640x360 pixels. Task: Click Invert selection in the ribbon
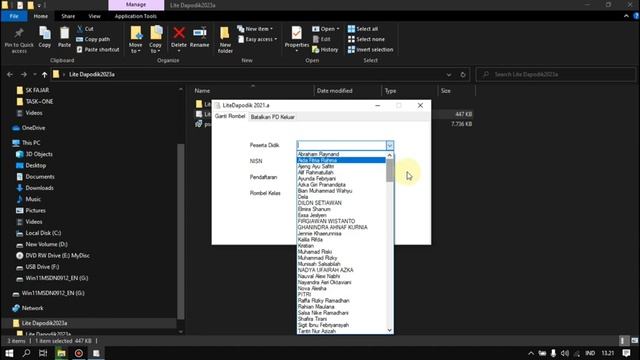tap(371, 49)
